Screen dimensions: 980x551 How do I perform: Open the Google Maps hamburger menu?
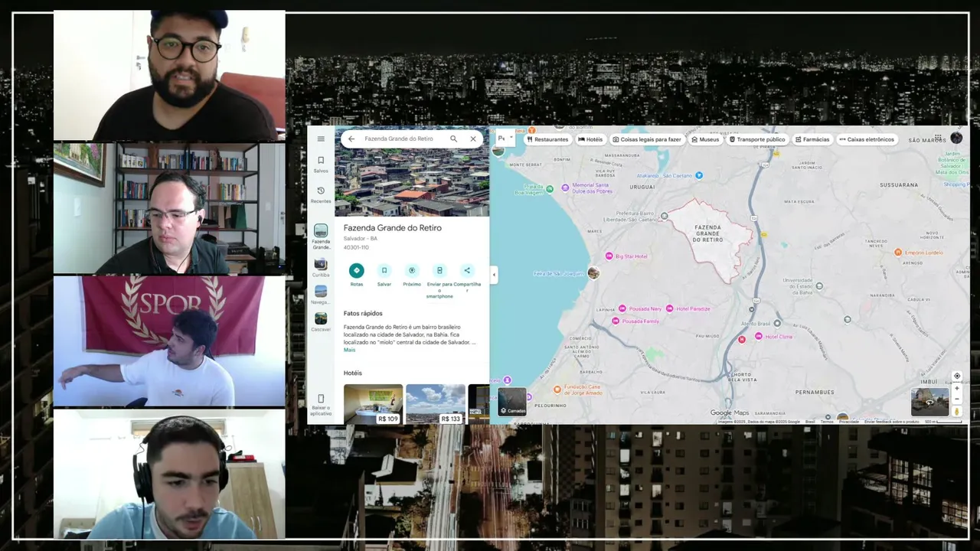[x=321, y=139]
